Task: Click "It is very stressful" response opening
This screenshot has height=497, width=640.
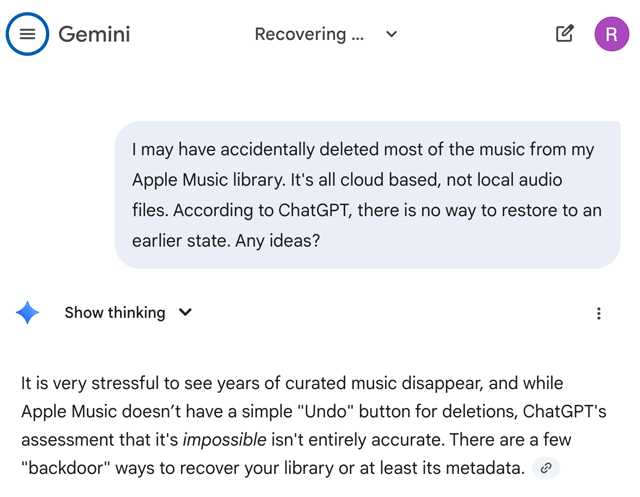Action: pos(94,383)
